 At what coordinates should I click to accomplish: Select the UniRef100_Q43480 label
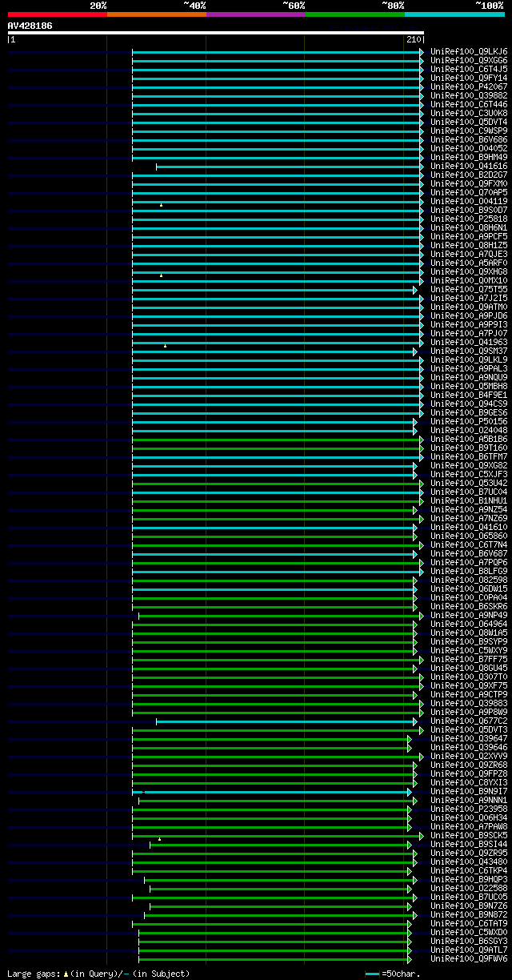click(x=469, y=862)
